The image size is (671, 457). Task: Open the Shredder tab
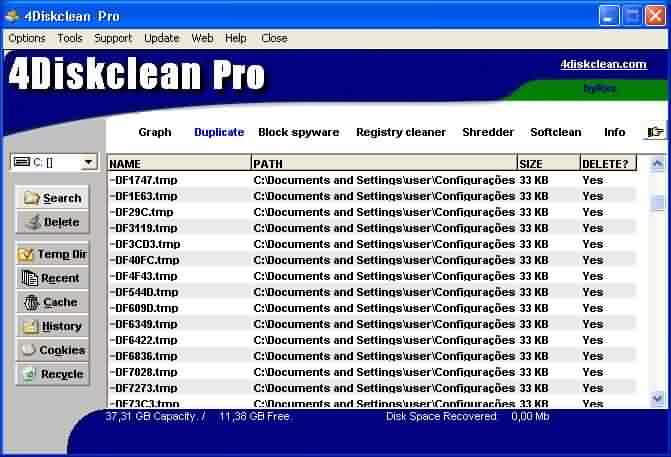488,132
